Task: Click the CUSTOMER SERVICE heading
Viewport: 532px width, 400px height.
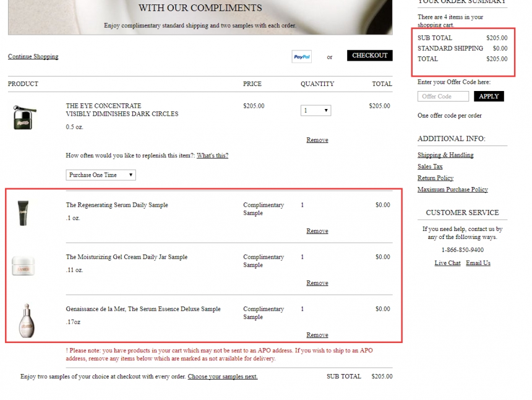Action: coord(463,212)
